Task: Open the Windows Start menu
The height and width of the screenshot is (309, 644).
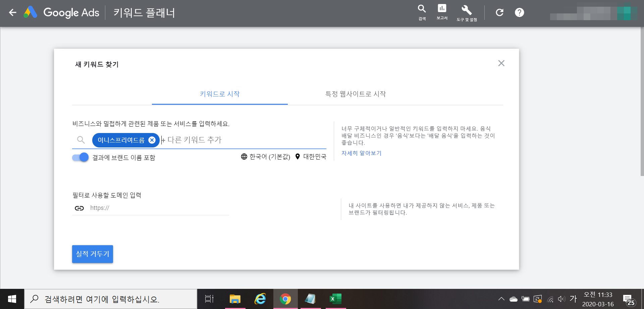Action: coord(12,299)
